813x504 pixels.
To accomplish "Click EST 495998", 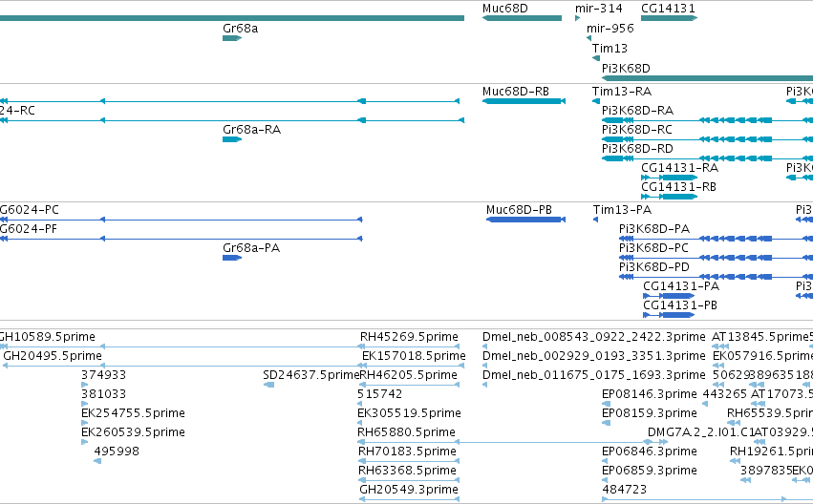I will coord(117,451).
